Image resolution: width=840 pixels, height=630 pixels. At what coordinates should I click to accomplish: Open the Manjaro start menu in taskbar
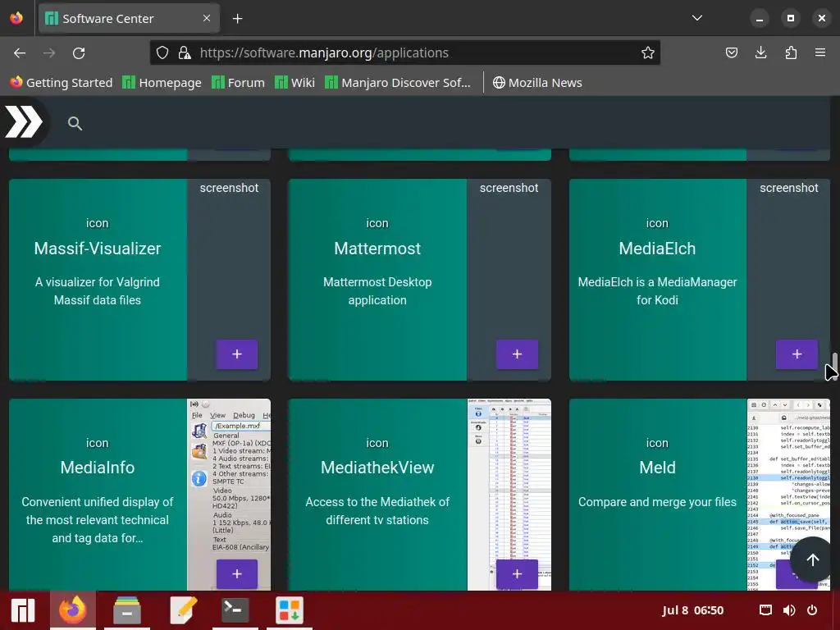coord(23,610)
